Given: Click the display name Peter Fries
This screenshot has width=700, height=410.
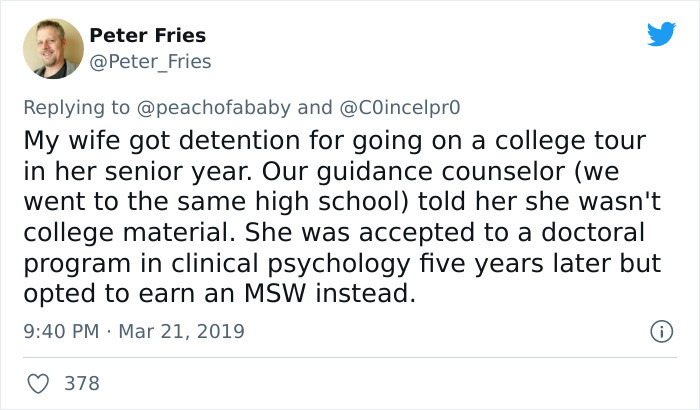Looking at the screenshot, I should coord(147,35).
